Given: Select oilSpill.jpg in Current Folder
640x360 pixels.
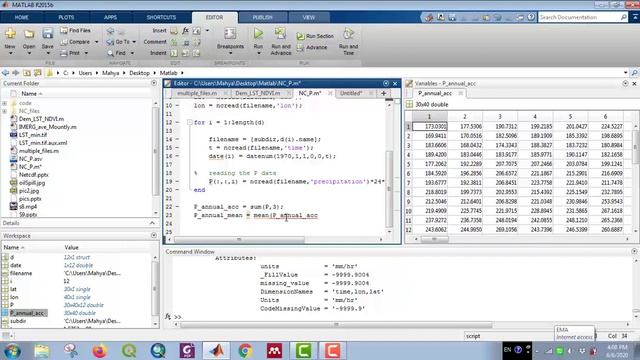Looking at the screenshot, I should coord(32,182).
